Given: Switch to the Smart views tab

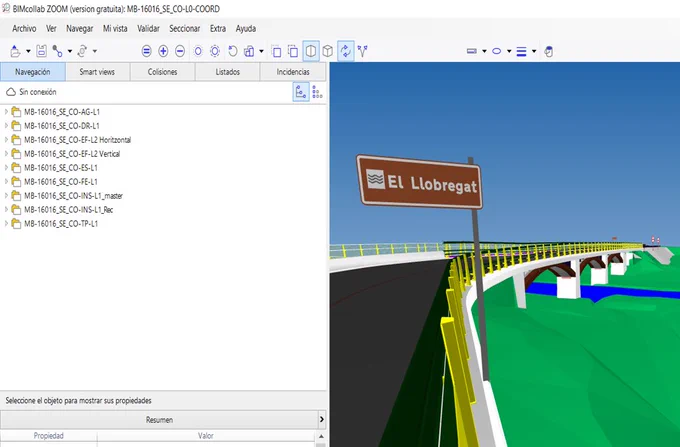Looking at the screenshot, I should tap(98, 72).
